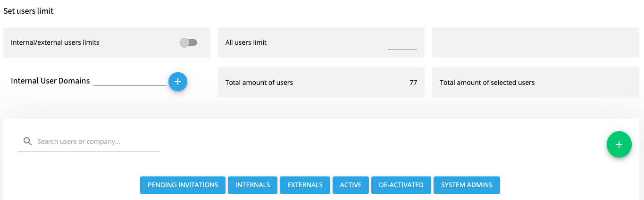Viewport: 644px width, 200px height.
Task: Select the Internals filter
Action: [x=253, y=185]
